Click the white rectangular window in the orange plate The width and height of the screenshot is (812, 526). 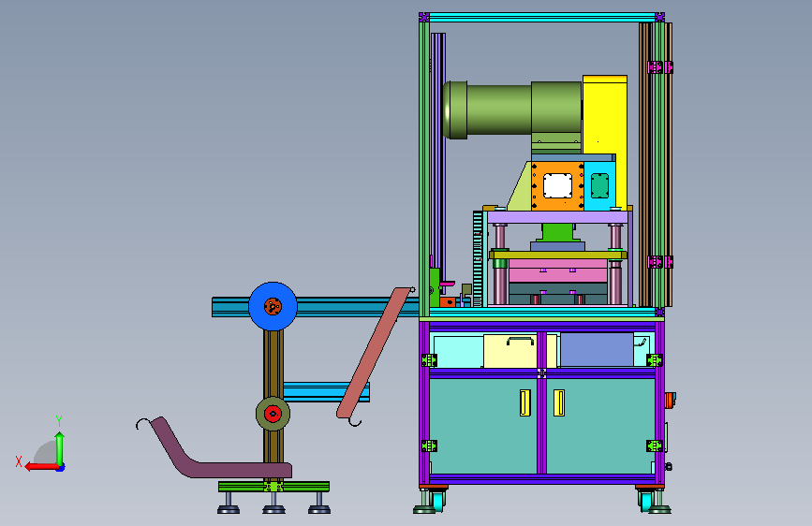558,186
